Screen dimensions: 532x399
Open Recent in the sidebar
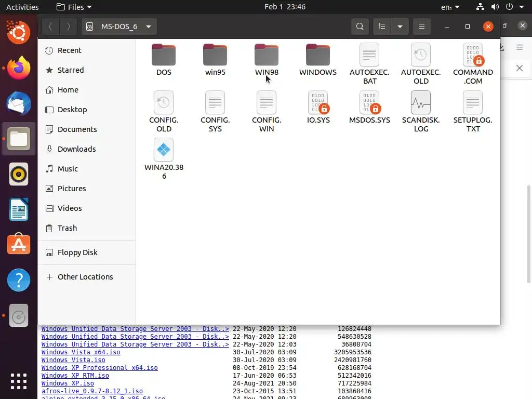87,50
